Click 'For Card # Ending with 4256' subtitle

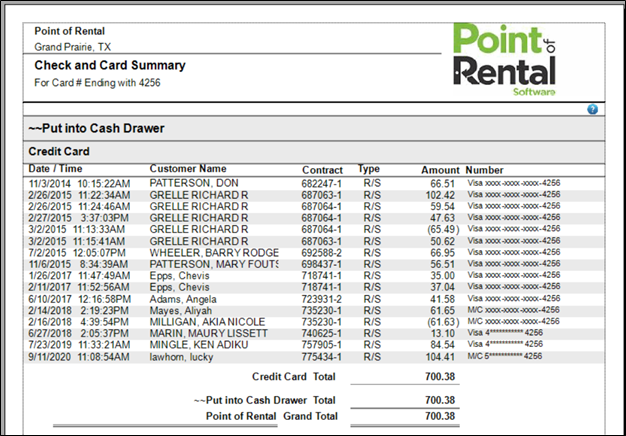point(97,83)
